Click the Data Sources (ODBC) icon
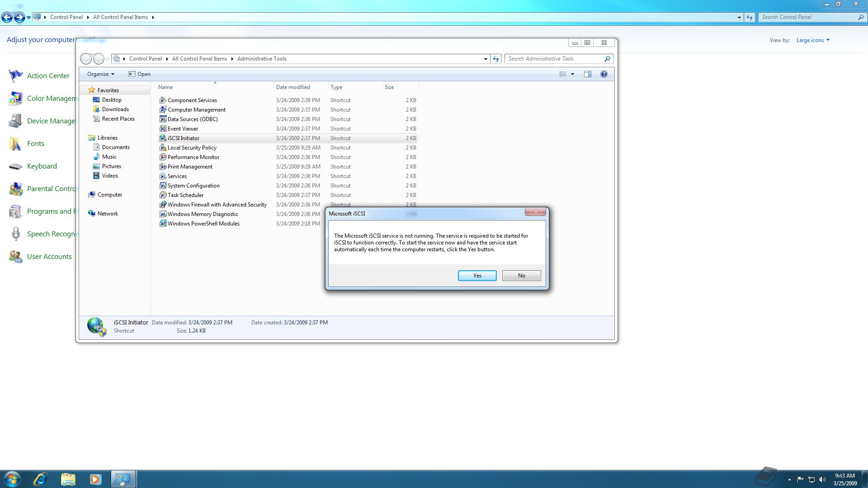The image size is (868, 488). tap(163, 119)
